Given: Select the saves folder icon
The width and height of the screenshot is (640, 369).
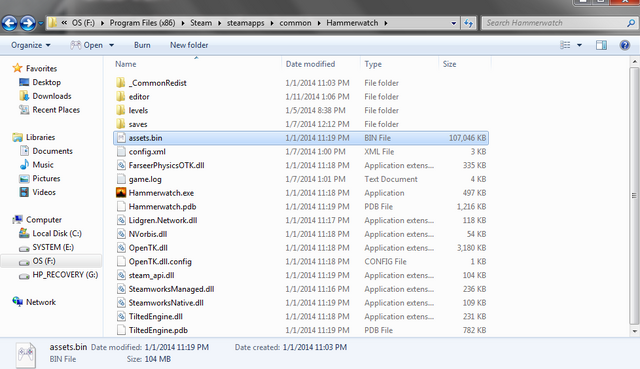Looking at the screenshot, I should pos(120,124).
